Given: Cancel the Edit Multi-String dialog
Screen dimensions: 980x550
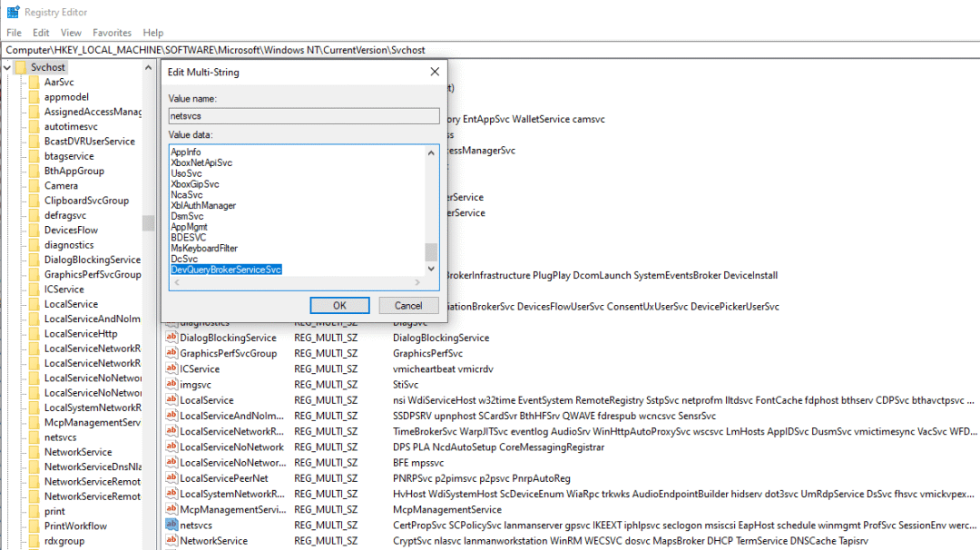Looking at the screenshot, I should pyautogui.click(x=408, y=305).
